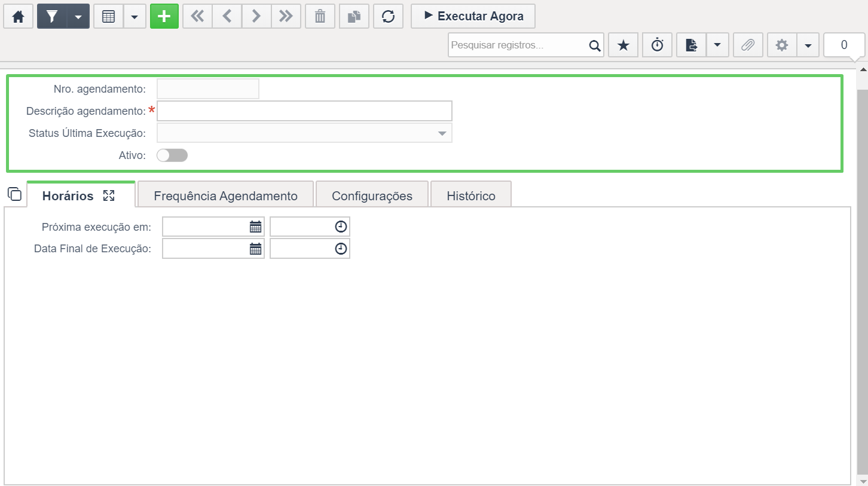
Task: Click the Executar Agora button
Action: pos(473,16)
